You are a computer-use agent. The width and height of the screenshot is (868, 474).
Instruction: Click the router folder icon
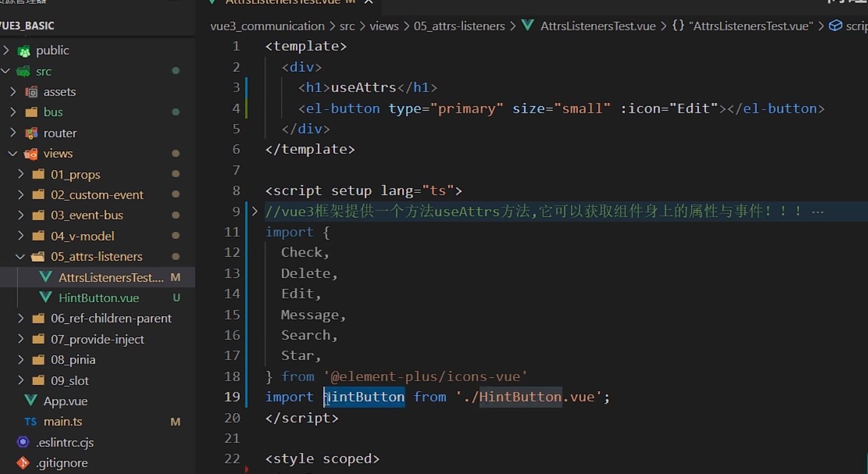pyautogui.click(x=32, y=133)
